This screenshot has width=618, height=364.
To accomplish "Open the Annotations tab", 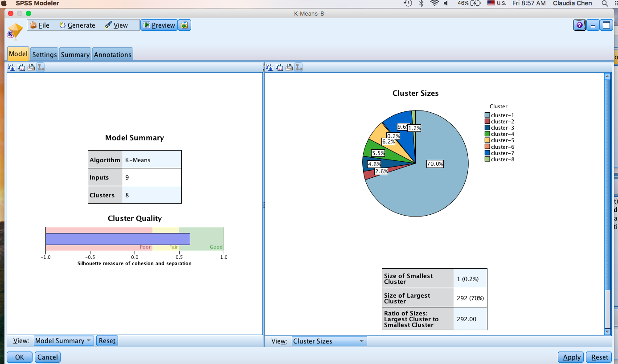I will (113, 54).
